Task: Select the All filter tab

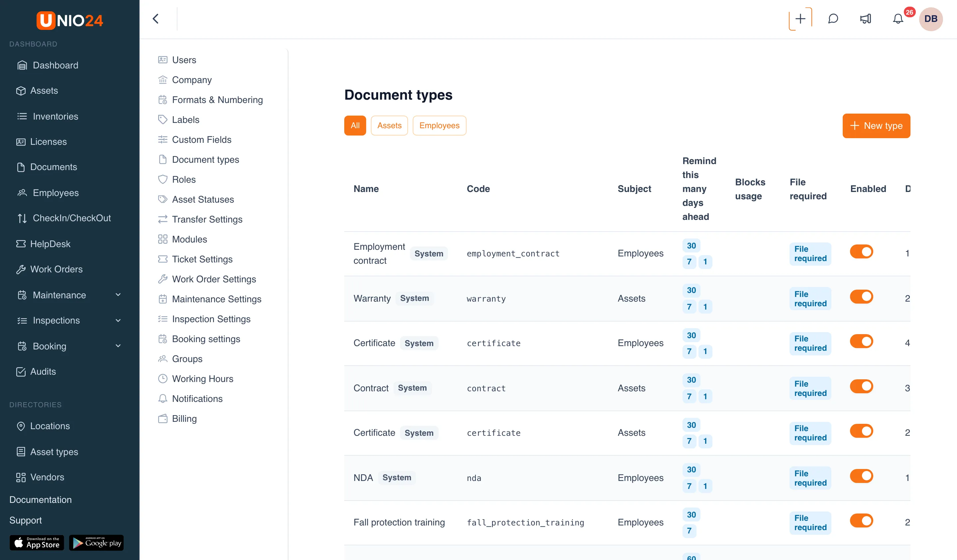Action: [x=355, y=125]
